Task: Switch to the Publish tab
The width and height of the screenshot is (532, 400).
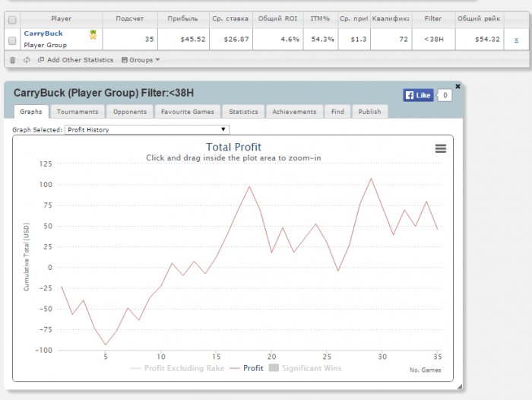Action: pos(370,112)
